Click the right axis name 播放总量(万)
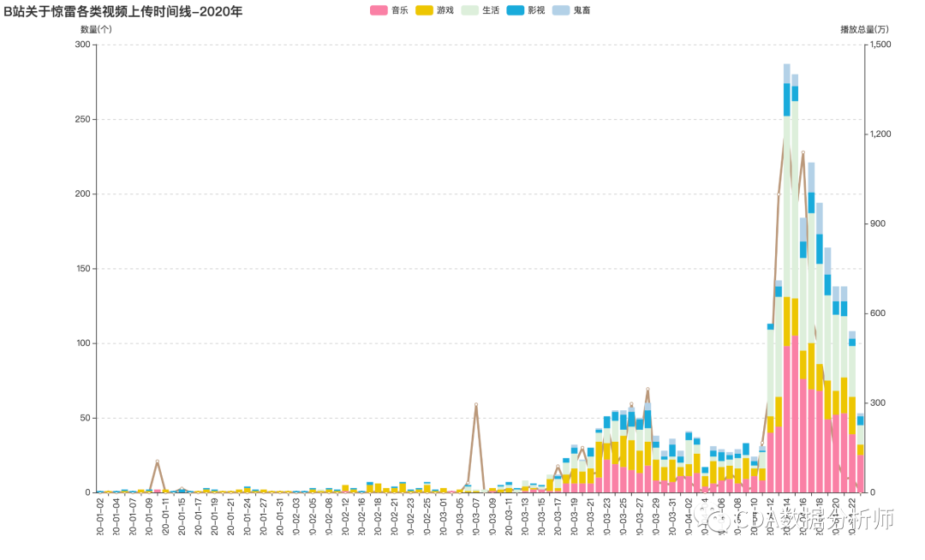Screen dimensions: 925x560 coord(864,29)
